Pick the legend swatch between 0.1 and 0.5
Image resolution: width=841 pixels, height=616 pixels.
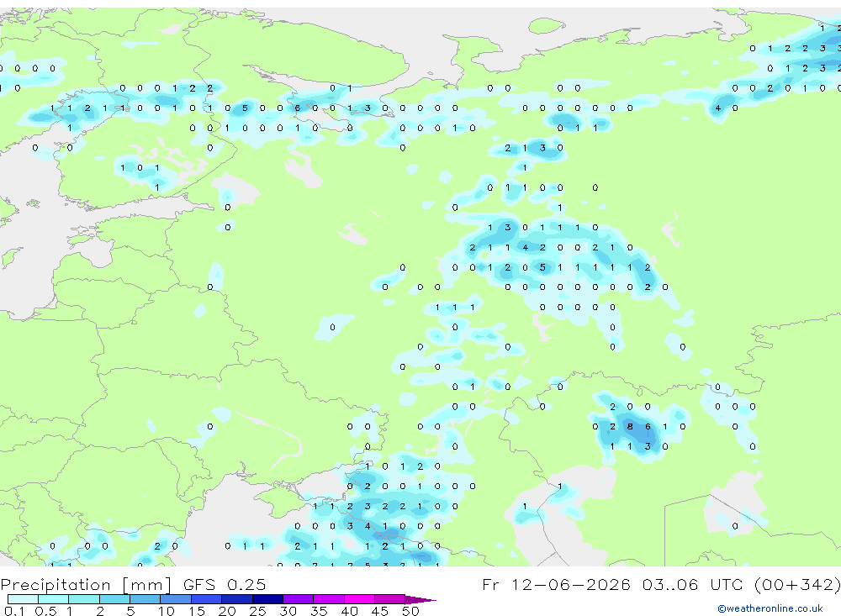coord(23,599)
